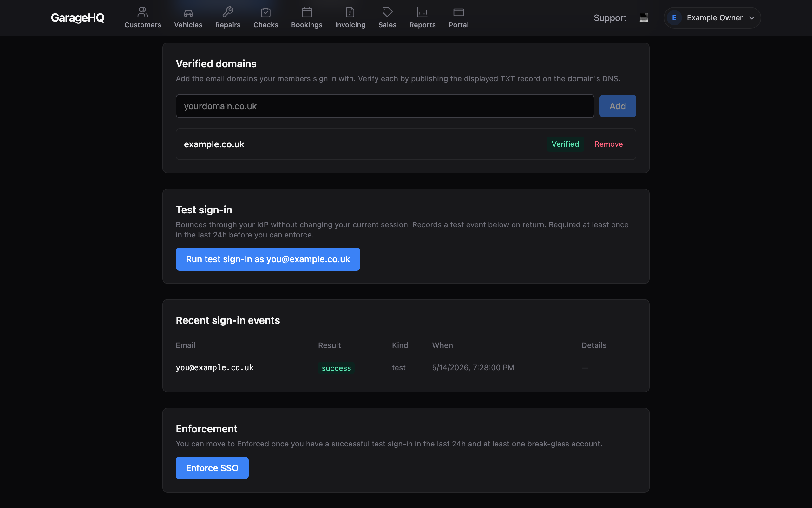Click the Details column header
Viewport: 812px width, 508px height.
(594, 345)
